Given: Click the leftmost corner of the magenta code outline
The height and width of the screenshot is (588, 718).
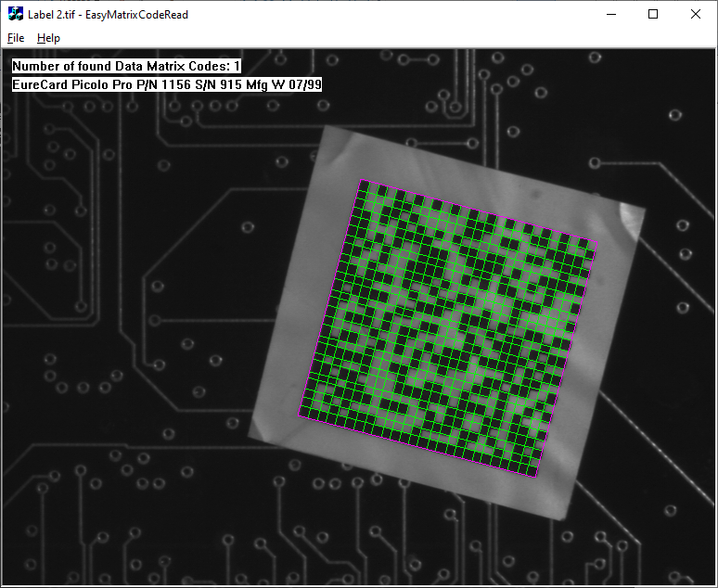Looking at the screenshot, I should (298, 415).
